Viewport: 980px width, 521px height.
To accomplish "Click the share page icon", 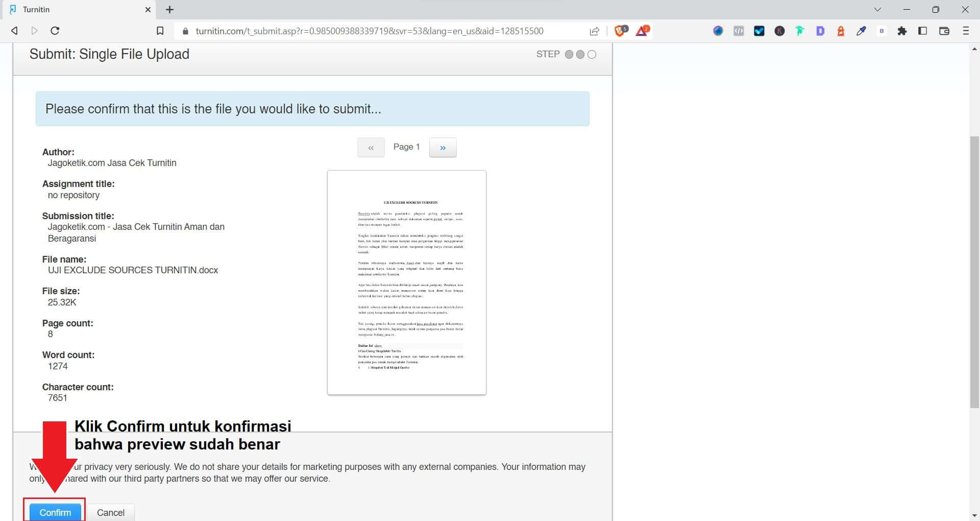I will click(594, 31).
